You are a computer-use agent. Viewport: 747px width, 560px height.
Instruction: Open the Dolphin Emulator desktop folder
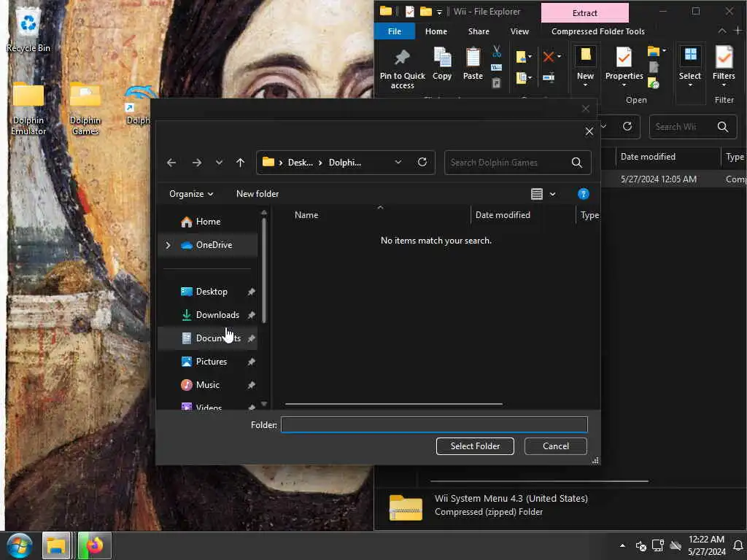(x=28, y=109)
